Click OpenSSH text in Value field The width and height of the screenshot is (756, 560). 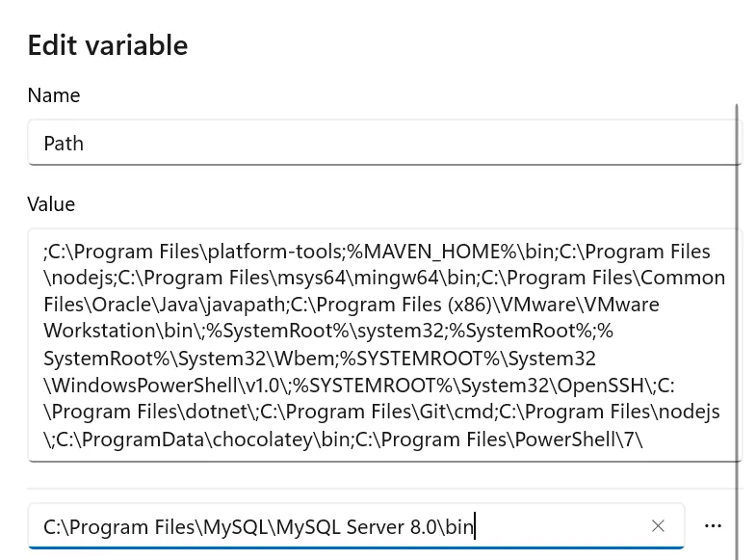(607, 386)
